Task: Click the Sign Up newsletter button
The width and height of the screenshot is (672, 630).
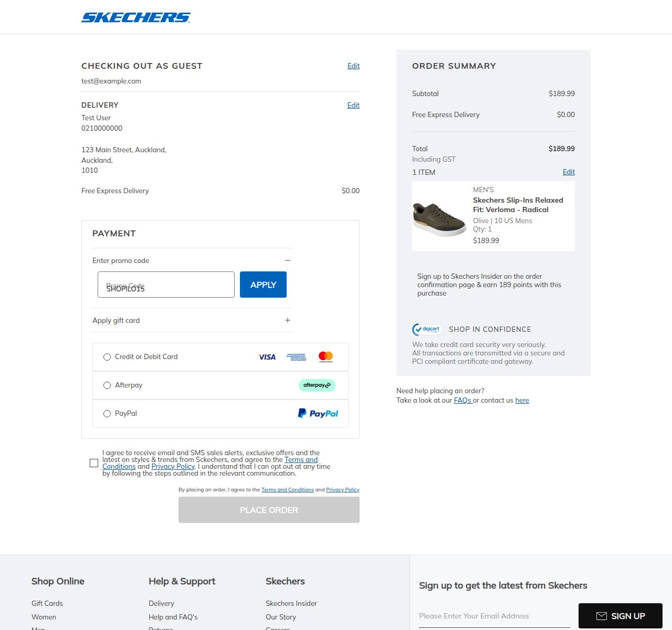Action: (621, 616)
